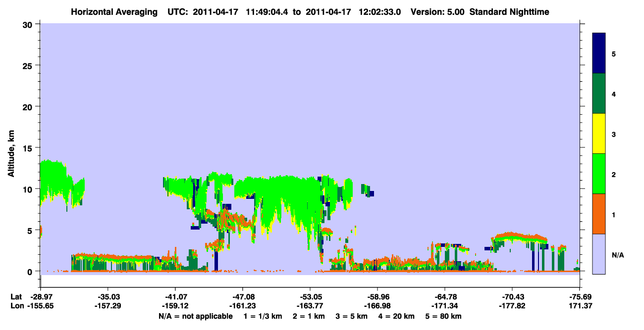This screenshot has width=644, height=330.
Task: Click the 'Lon' row label
Action: click(16, 306)
